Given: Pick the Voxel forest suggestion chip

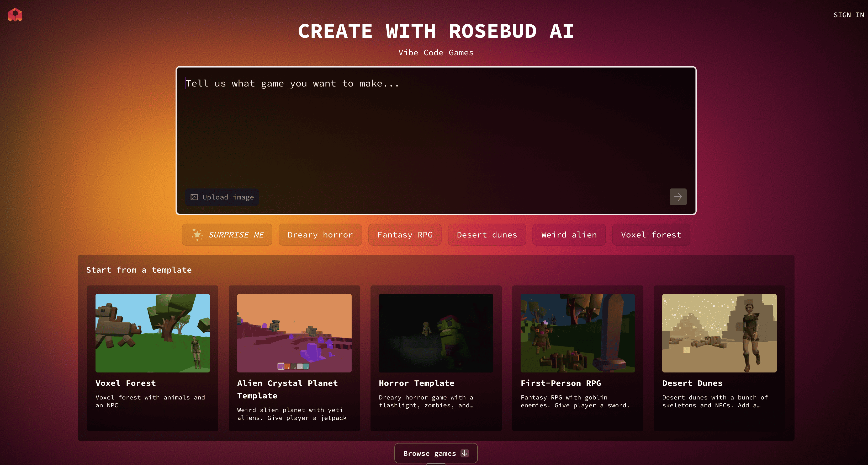Looking at the screenshot, I should point(651,235).
